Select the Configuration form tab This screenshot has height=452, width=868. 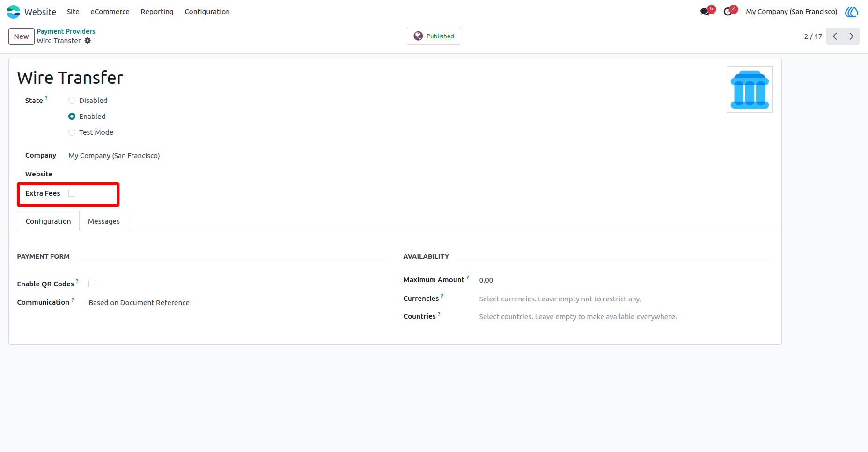click(x=48, y=221)
